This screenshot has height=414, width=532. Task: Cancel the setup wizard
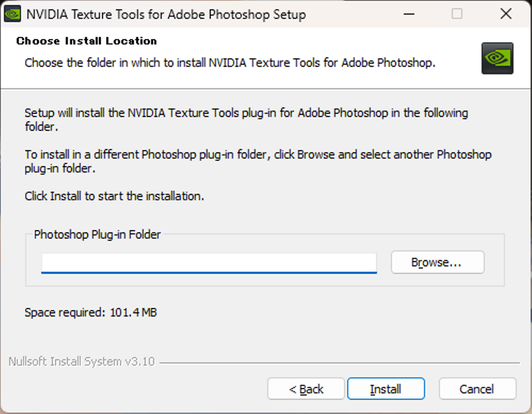tap(477, 389)
